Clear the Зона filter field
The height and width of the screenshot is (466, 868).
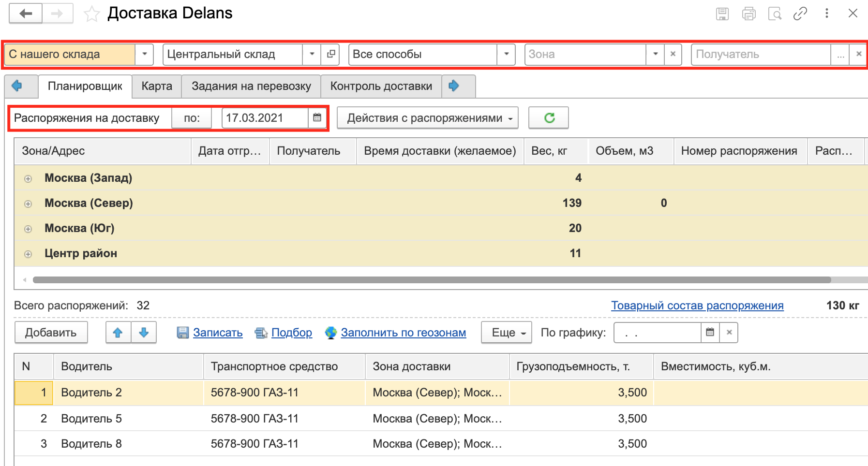point(673,54)
